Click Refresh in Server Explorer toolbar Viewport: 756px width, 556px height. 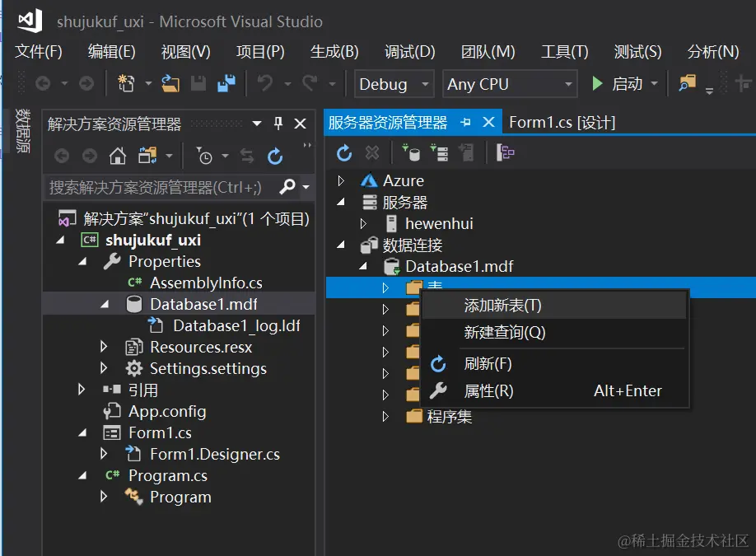coord(343,153)
